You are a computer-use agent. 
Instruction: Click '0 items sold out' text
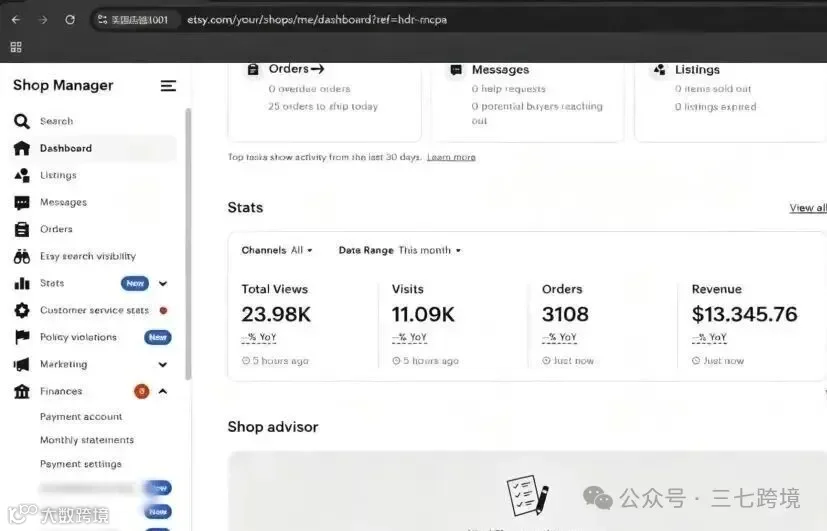point(713,89)
